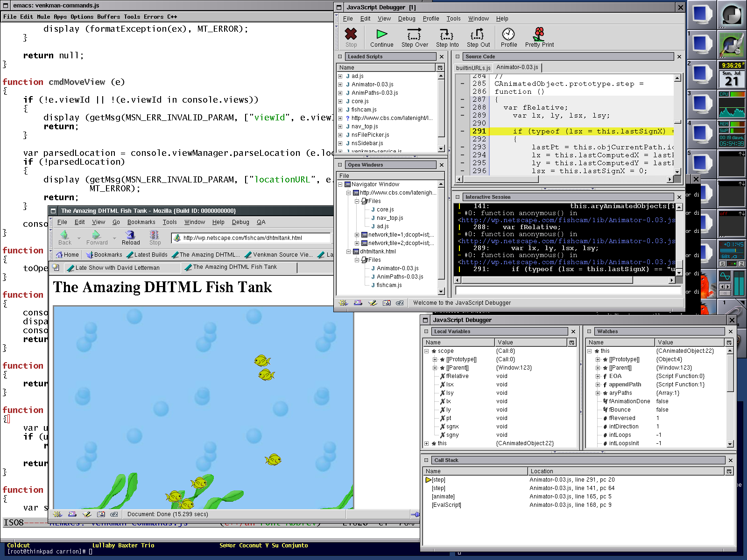Click Location column header in Call Stack
Viewport: 747px width, 560px height.
pyautogui.click(x=627, y=471)
